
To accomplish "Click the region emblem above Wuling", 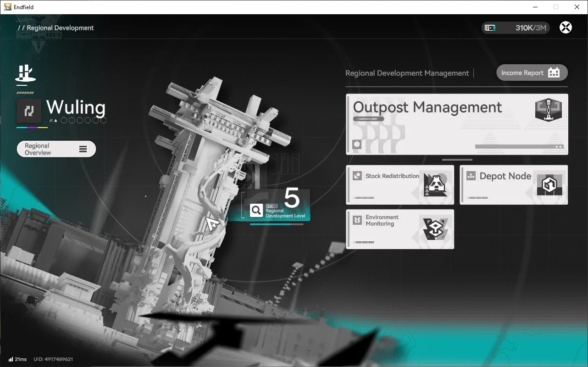I will point(26,73).
